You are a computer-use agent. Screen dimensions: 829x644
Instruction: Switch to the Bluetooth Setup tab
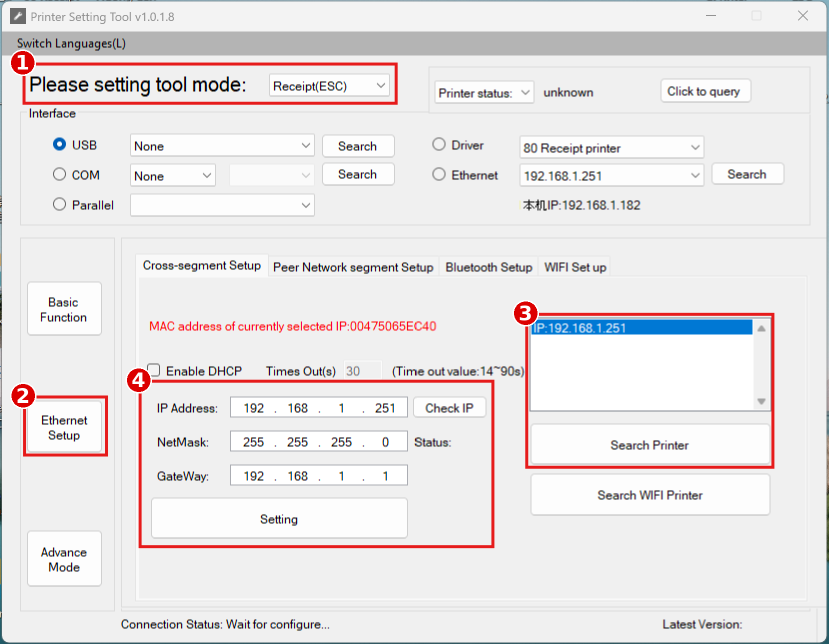coord(488,267)
